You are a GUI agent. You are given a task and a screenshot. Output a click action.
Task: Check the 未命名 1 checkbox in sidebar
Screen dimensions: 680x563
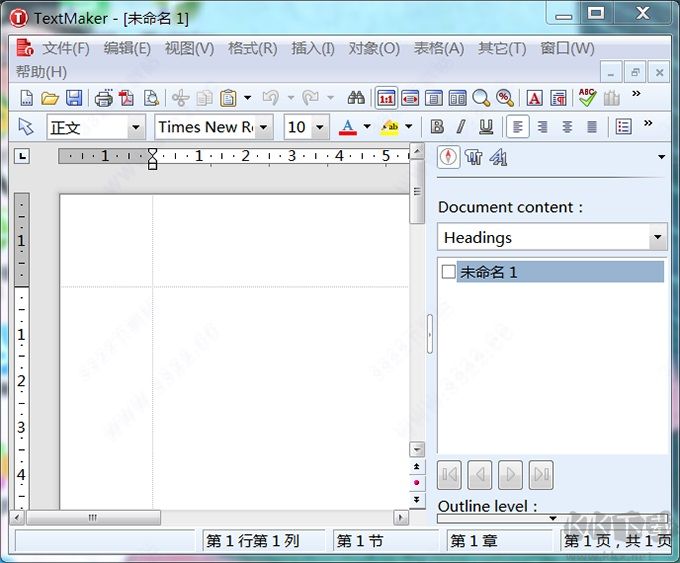[x=448, y=272]
